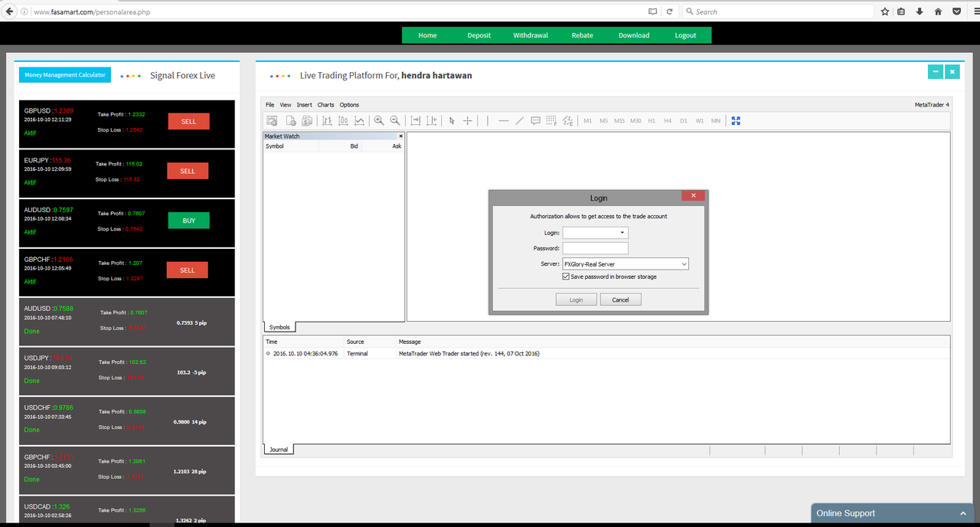The height and width of the screenshot is (527, 980).
Task: Open the Rebate page
Action: click(x=582, y=35)
